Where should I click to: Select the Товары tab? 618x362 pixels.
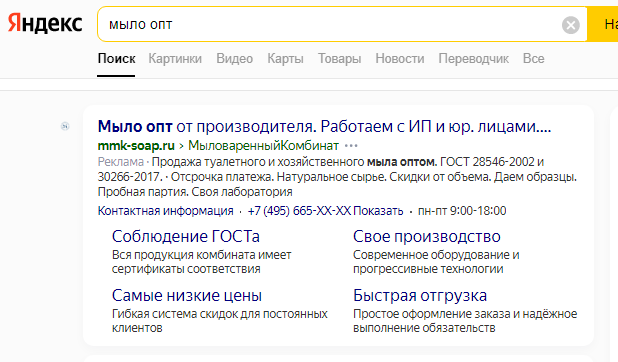tap(339, 59)
